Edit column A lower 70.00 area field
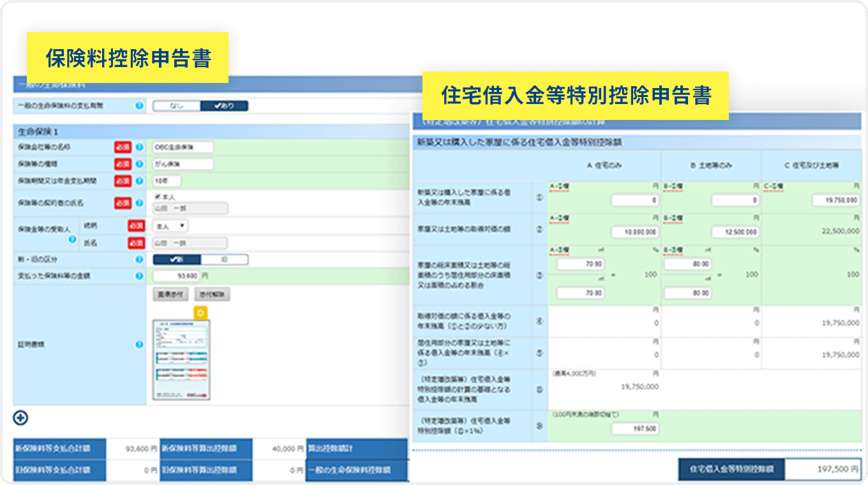868x485 pixels. [581, 294]
